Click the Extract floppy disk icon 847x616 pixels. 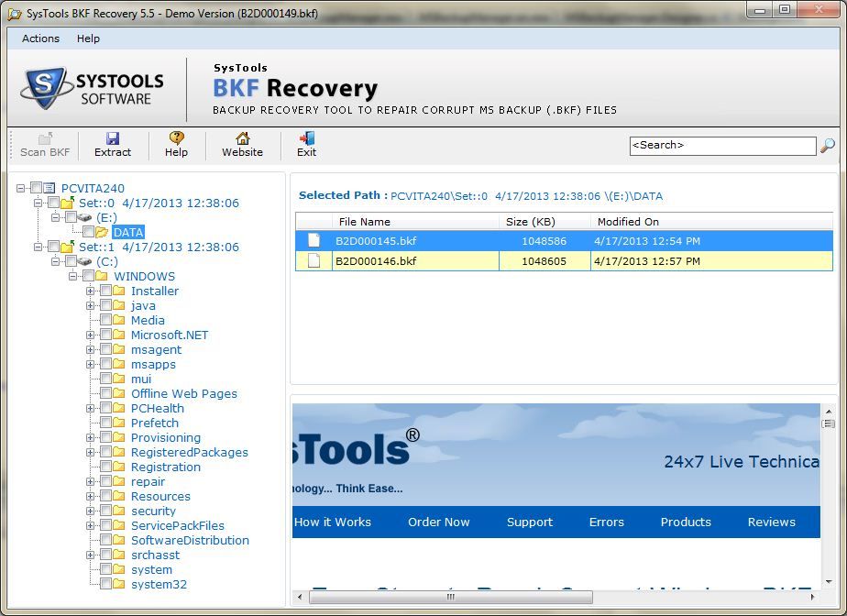pos(112,138)
